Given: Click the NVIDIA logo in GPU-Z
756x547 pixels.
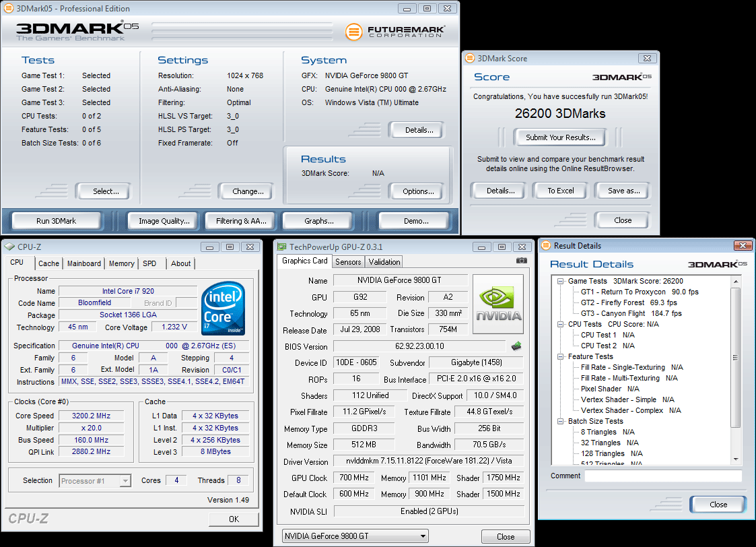Looking at the screenshot, I should (x=498, y=304).
